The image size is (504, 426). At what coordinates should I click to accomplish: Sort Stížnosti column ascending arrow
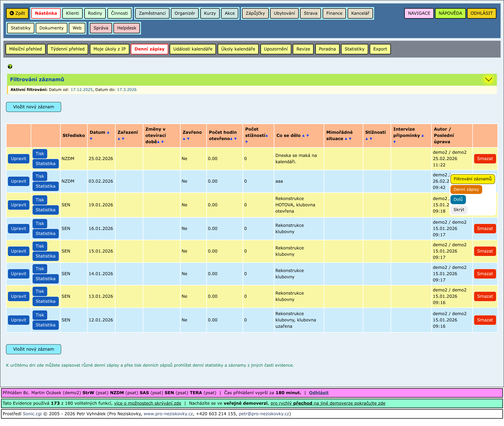[366, 139]
